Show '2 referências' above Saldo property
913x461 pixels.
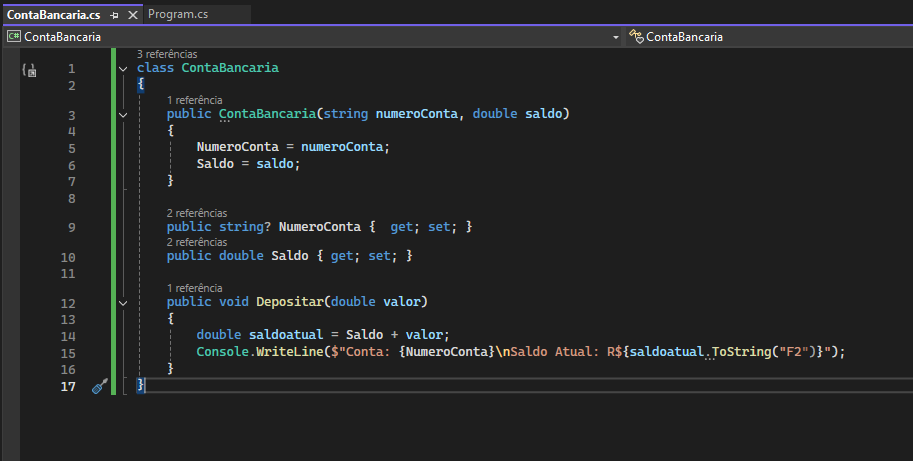197,242
